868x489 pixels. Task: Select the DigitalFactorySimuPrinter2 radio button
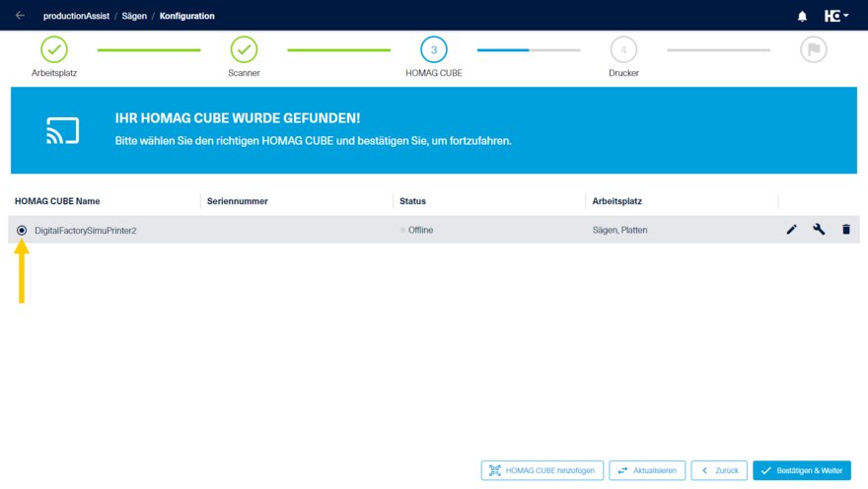[x=22, y=230]
